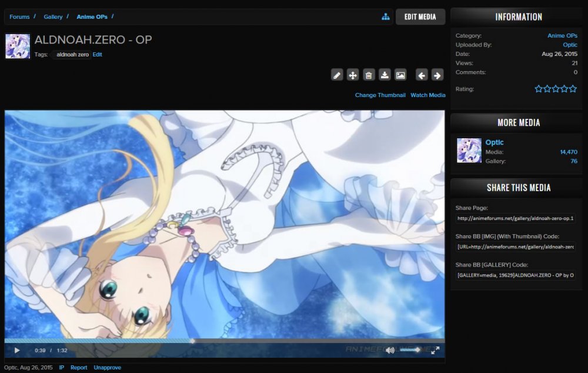Go to next media with right arrow
Screen dimensions: 588x373
tap(437, 75)
